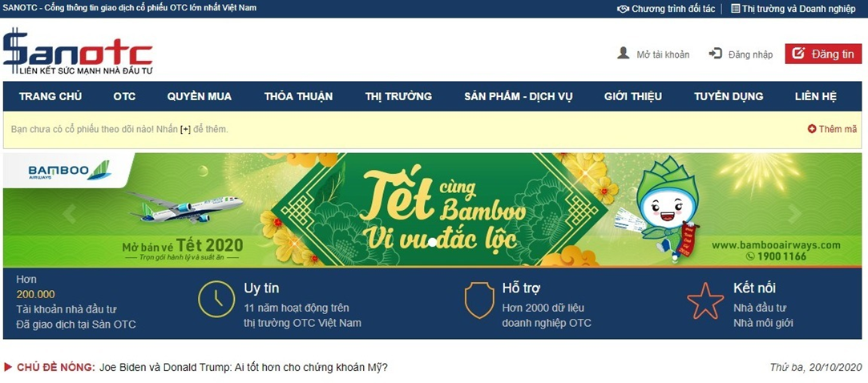Click the user icon beside Mở tài khoản
868x383 pixels.
(624, 54)
